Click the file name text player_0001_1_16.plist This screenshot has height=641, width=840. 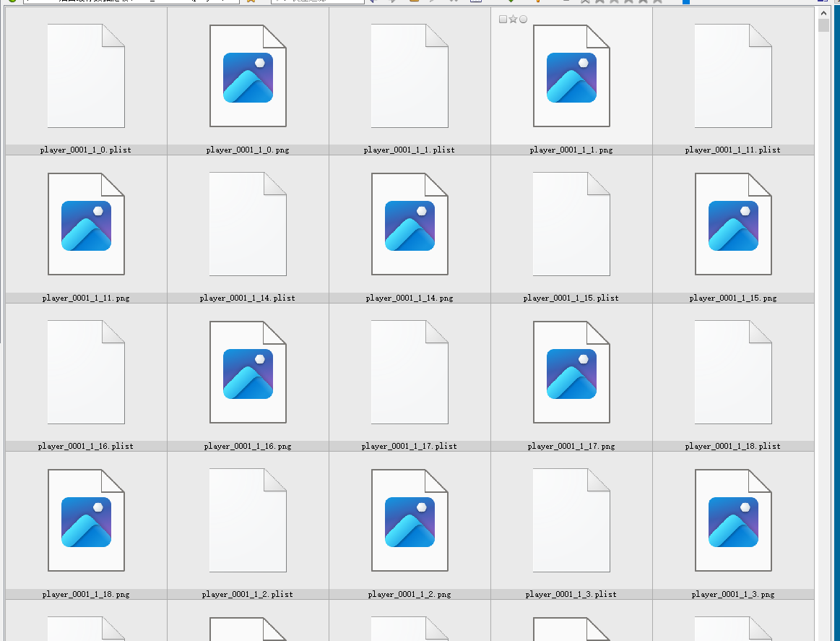click(x=86, y=446)
